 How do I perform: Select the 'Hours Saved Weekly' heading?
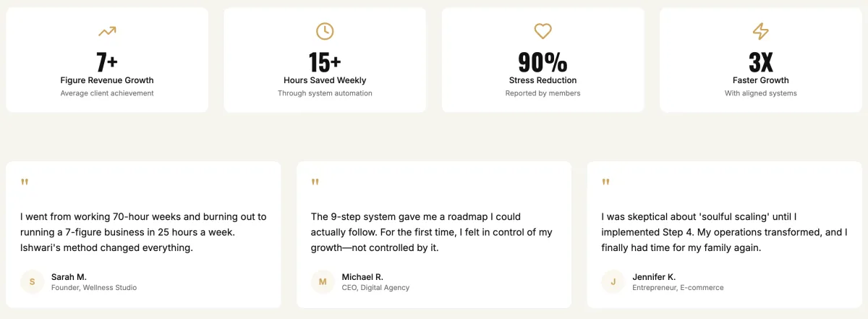325,80
